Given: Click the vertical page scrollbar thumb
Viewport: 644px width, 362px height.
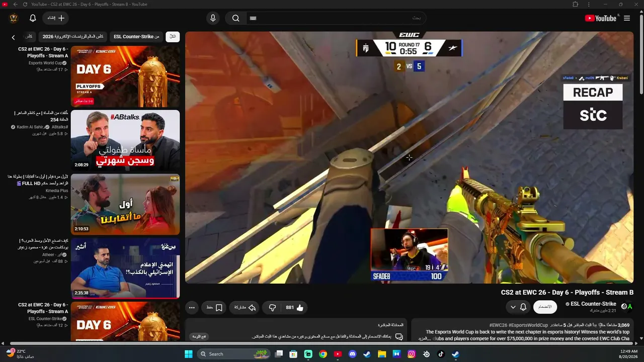Looking at the screenshot, I should coord(641,55).
